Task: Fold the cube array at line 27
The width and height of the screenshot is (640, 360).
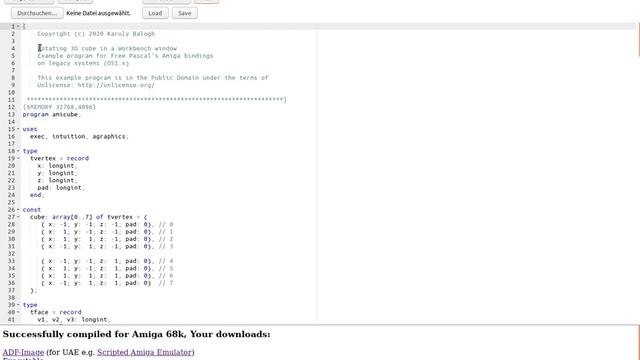Action: [x=18, y=217]
